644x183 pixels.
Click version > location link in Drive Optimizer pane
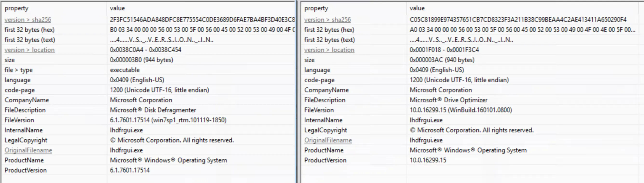click(329, 50)
